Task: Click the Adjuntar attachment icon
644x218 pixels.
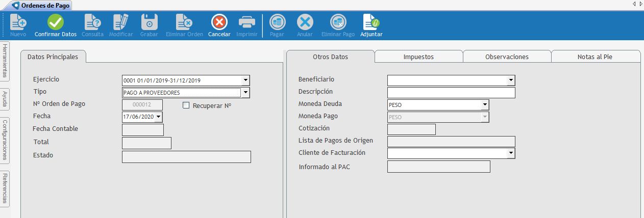Action: (371, 22)
